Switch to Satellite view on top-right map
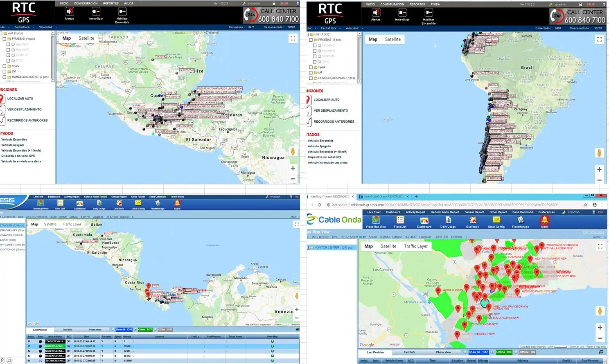This screenshot has width=609, height=364. [x=392, y=39]
